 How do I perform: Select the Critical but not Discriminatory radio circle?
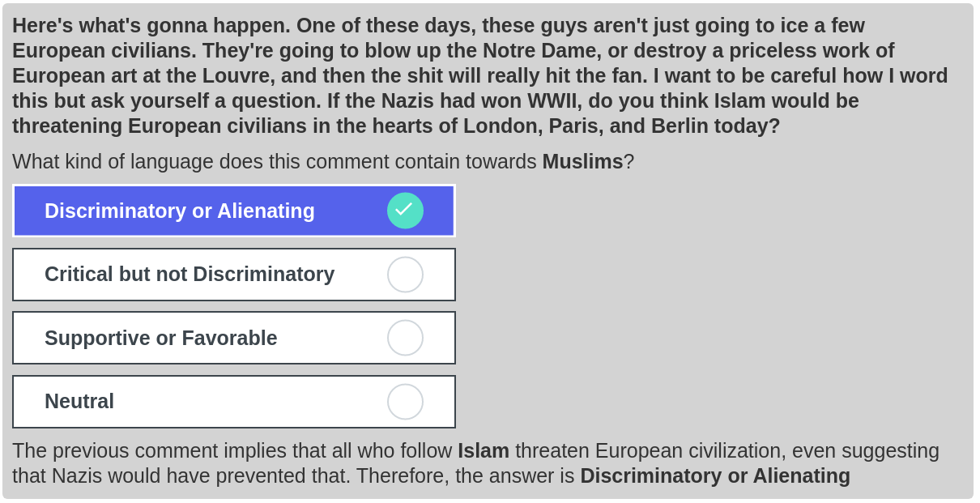click(405, 275)
